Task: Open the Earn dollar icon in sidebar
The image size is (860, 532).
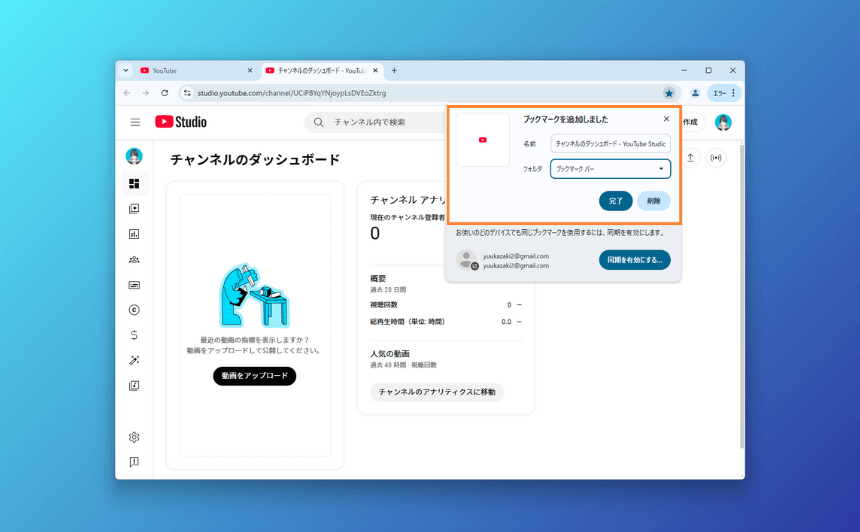Action: (134, 335)
